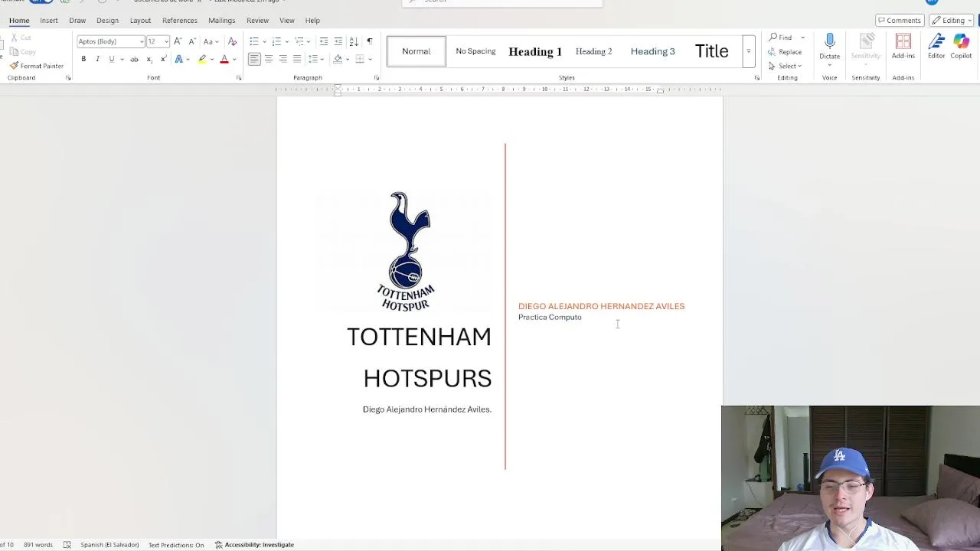The width and height of the screenshot is (980, 551).
Task: Switch to the Design tab
Action: [x=107, y=21]
